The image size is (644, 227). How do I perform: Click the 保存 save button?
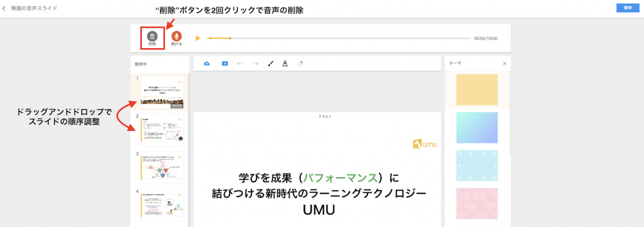tap(627, 8)
